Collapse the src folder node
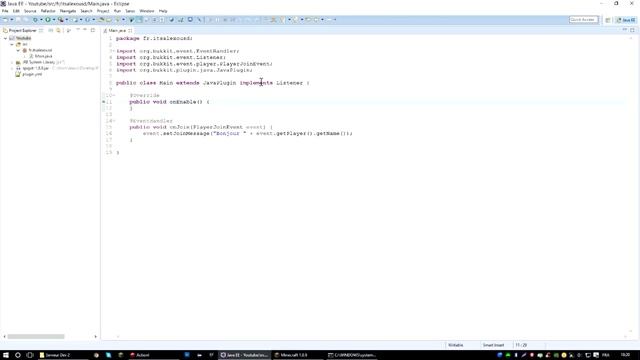Viewport: 640px width, 360px height. pyautogui.click(x=12, y=44)
